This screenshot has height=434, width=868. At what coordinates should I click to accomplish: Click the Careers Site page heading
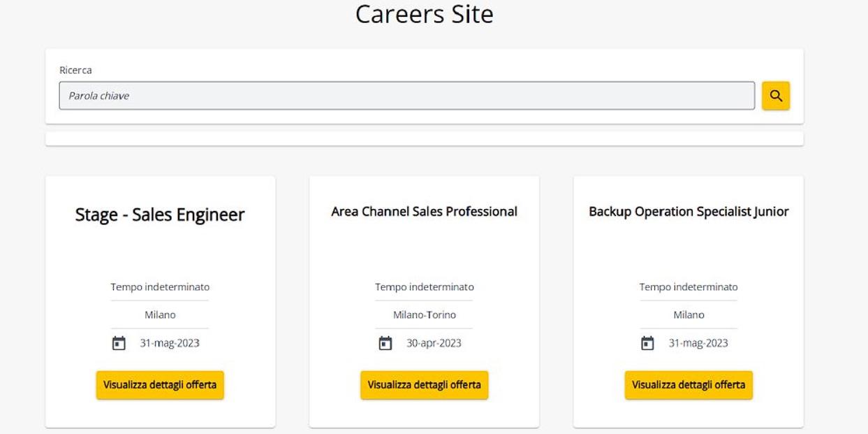coord(424,14)
